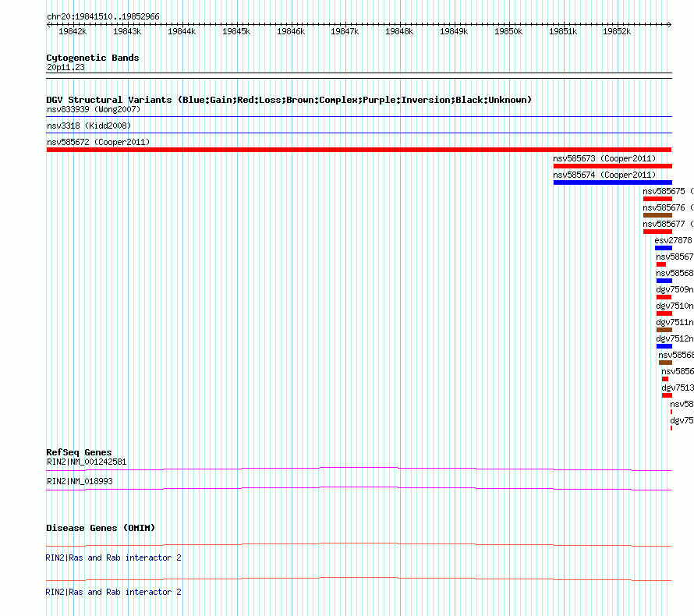This screenshot has width=694, height=616.
Task: Click the magenta gene line under RIN2|NM_018993
Action: pyautogui.click(x=359, y=489)
